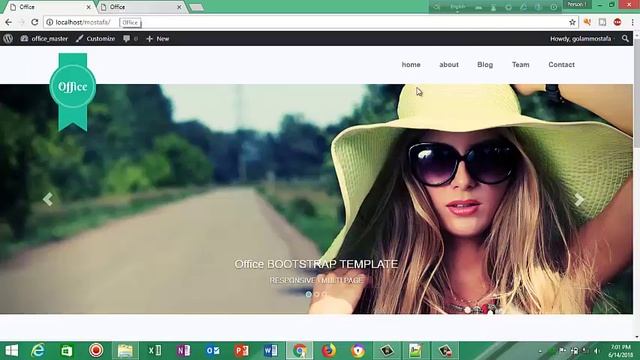Show the next carousel slide
640x360 pixels.
(x=579, y=199)
